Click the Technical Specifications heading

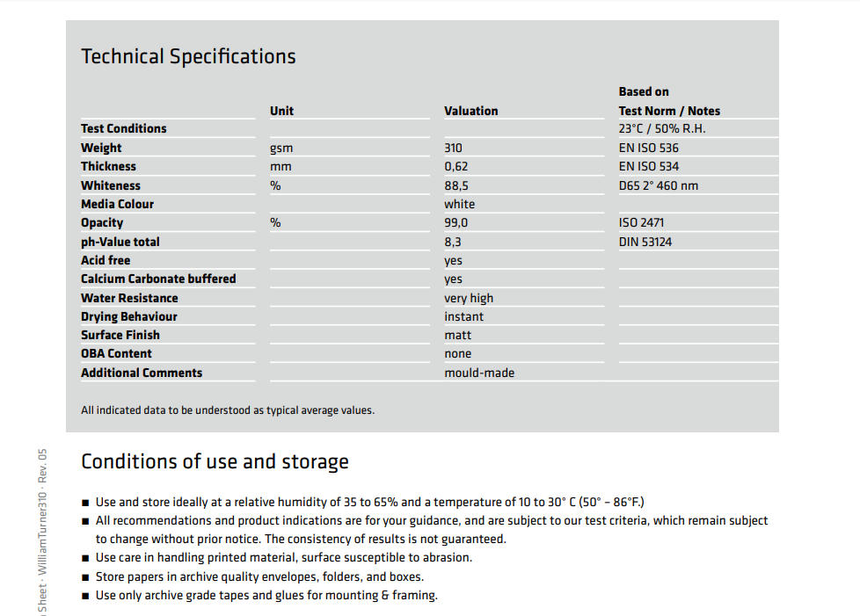[x=188, y=57]
